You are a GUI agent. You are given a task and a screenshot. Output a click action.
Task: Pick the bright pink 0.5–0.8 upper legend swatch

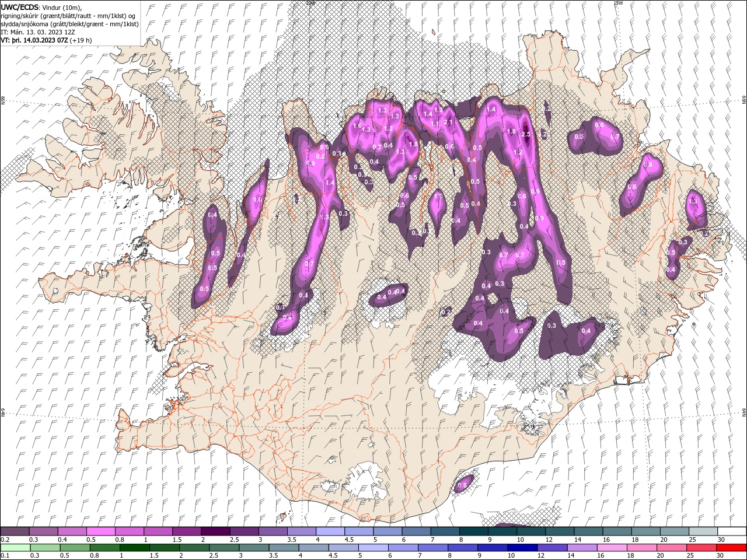point(100,531)
